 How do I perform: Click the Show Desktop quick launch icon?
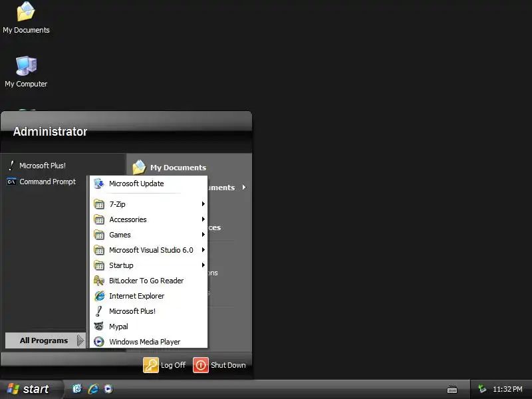point(77,388)
